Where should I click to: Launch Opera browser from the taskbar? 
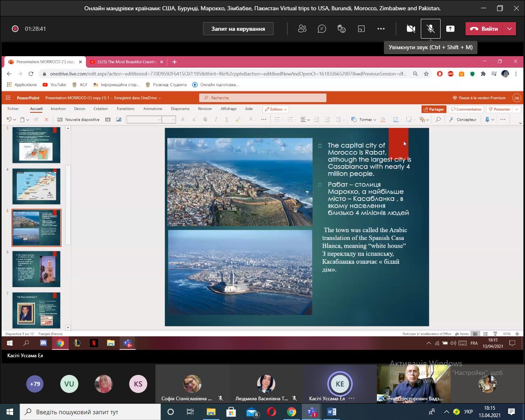[272, 412]
